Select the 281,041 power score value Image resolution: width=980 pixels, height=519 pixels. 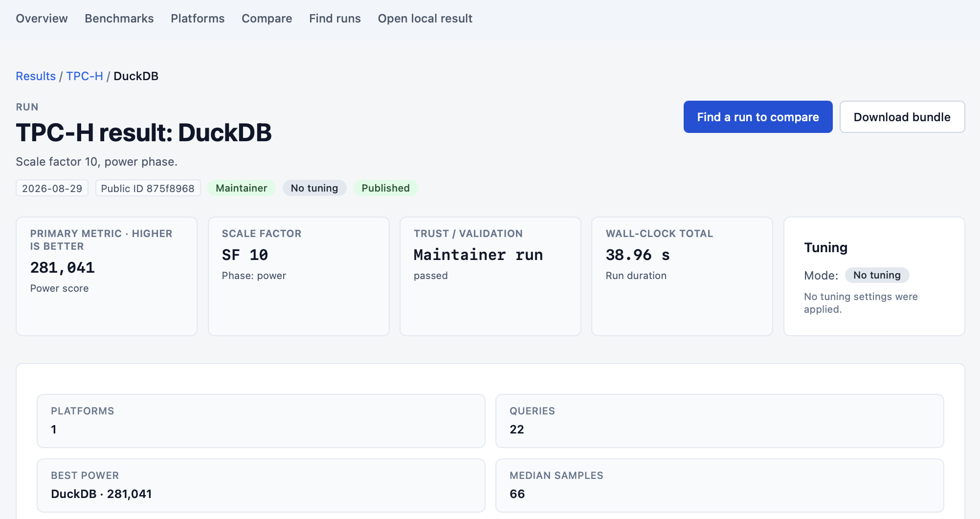[63, 268]
